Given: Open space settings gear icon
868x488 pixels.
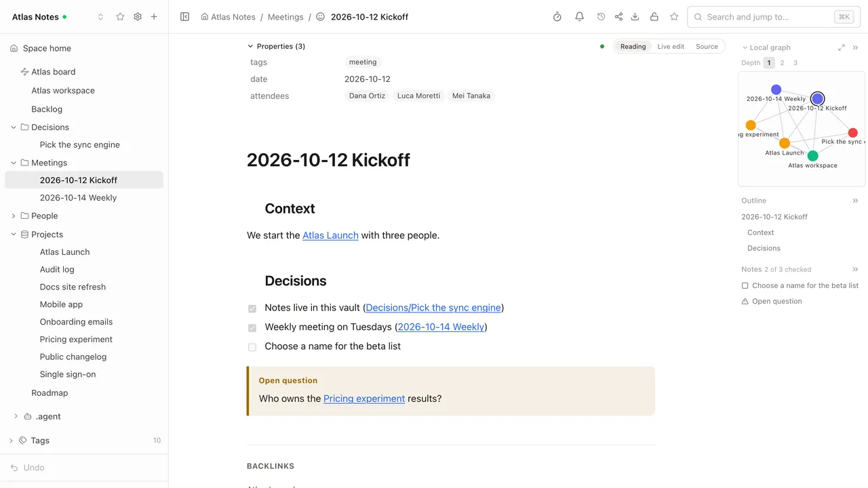Looking at the screenshot, I should (138, 17).
